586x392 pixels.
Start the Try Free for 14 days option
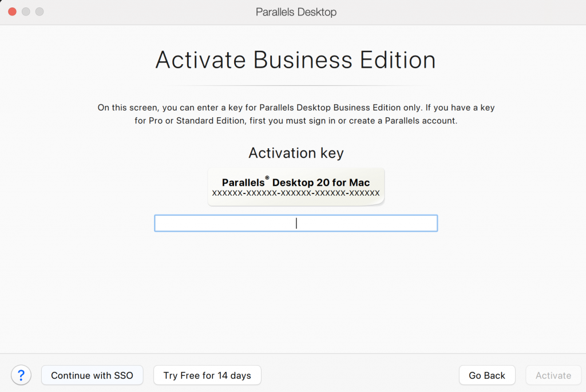coord(207,375)
